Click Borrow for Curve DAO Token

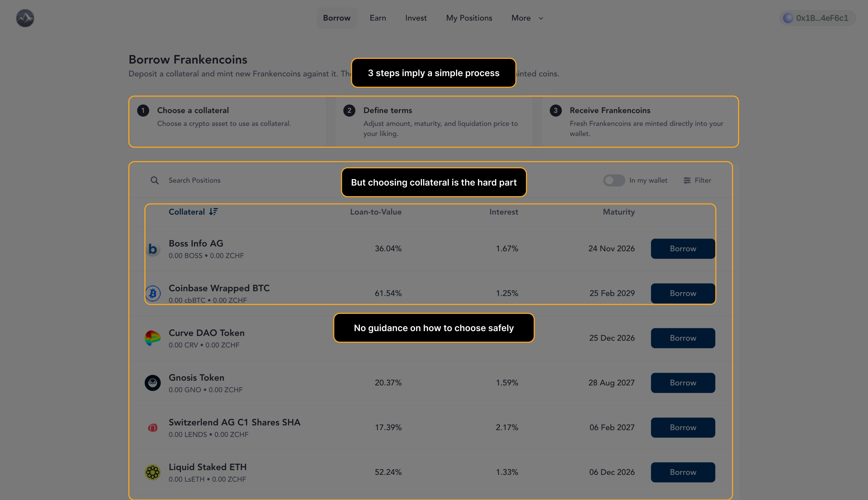click(x=683, y=338)
